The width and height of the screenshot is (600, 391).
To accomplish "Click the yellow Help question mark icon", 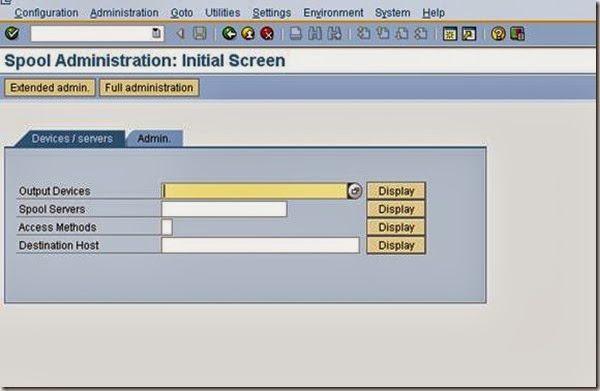I will click(498, 34).
